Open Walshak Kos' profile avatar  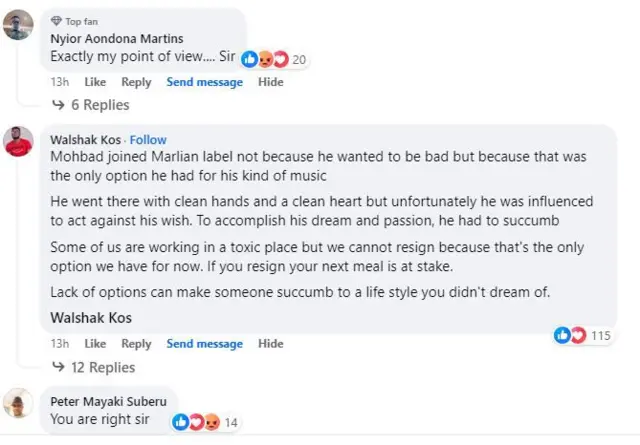point(18,141)
